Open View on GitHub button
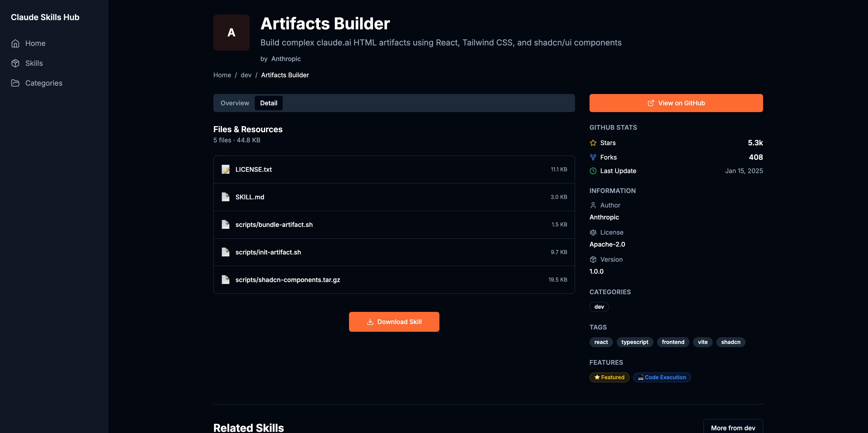This screenshot has height=433, width=868. (676, 103)
